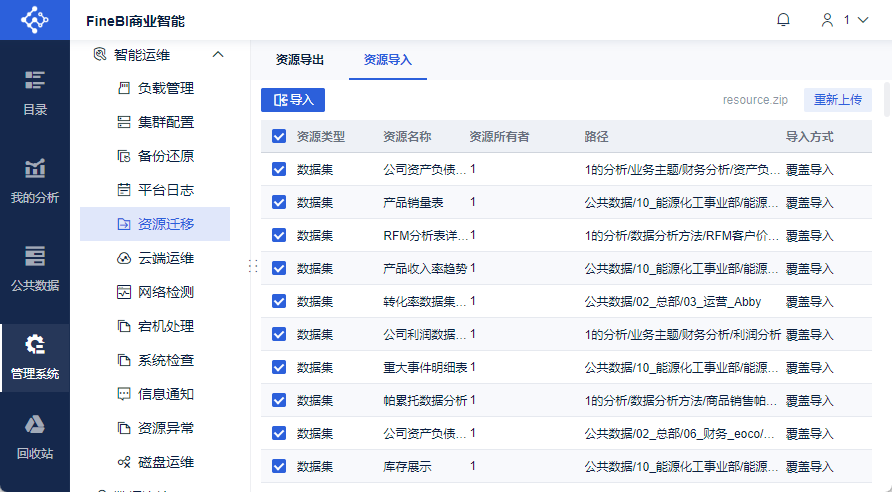The image size is (892, 492).
Task: Collapse the 智能运维 menu group
Action: pos(218,54)
